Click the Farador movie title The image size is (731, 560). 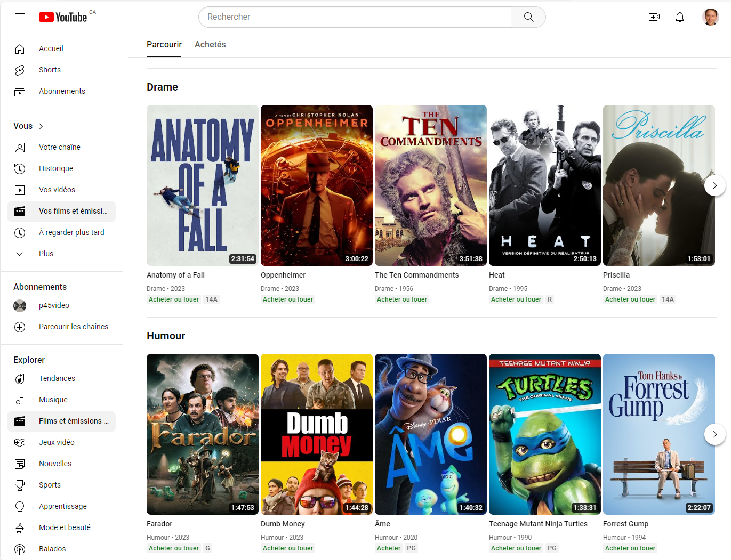[159, 524]
